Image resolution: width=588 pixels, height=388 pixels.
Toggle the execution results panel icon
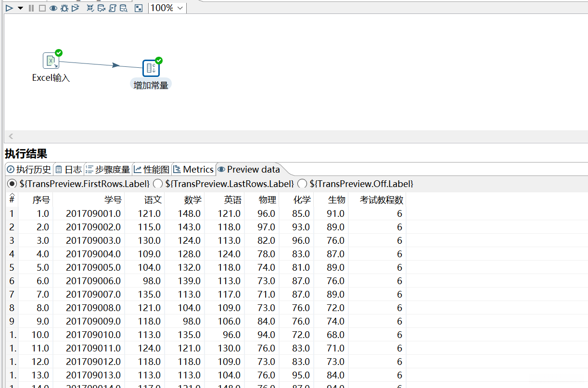(x=139, y=8)
